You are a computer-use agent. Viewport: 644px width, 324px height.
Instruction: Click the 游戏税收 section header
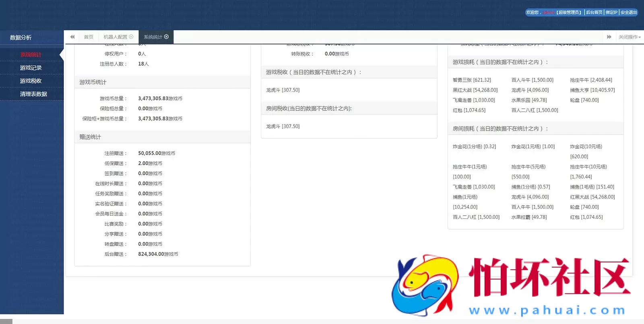coord(349,72)
